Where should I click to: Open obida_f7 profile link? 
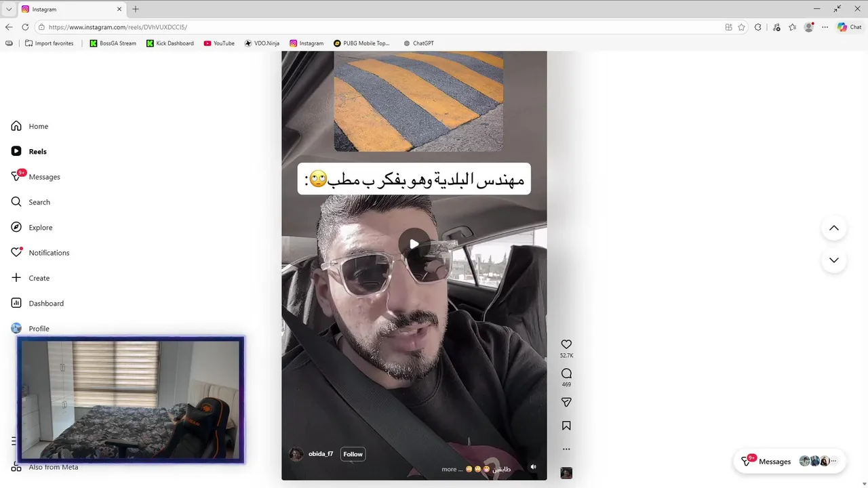point(321,454)
